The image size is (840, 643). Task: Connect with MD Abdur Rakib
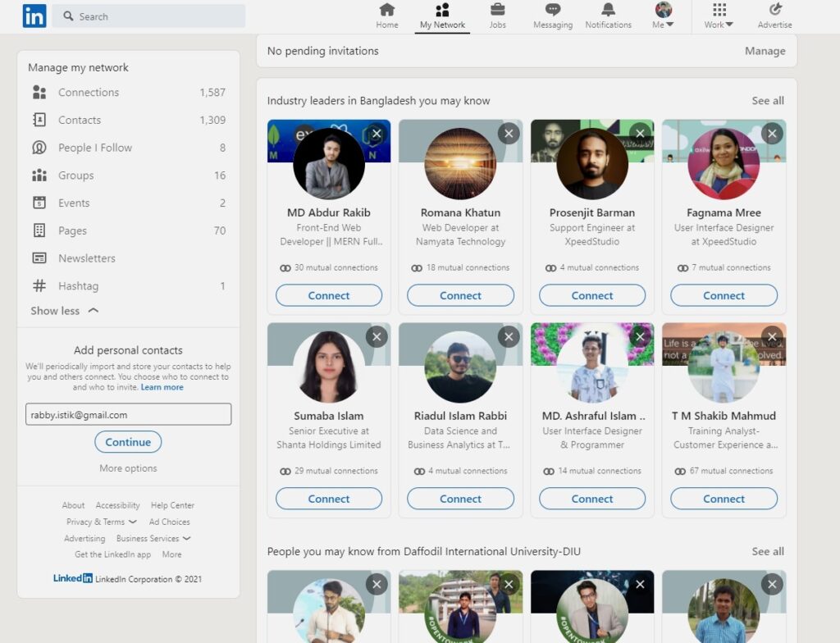329,295
